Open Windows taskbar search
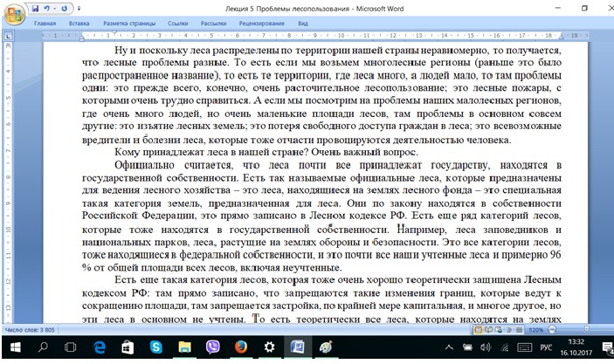Viewport: 614px width, 364px height. click(43, 347)
